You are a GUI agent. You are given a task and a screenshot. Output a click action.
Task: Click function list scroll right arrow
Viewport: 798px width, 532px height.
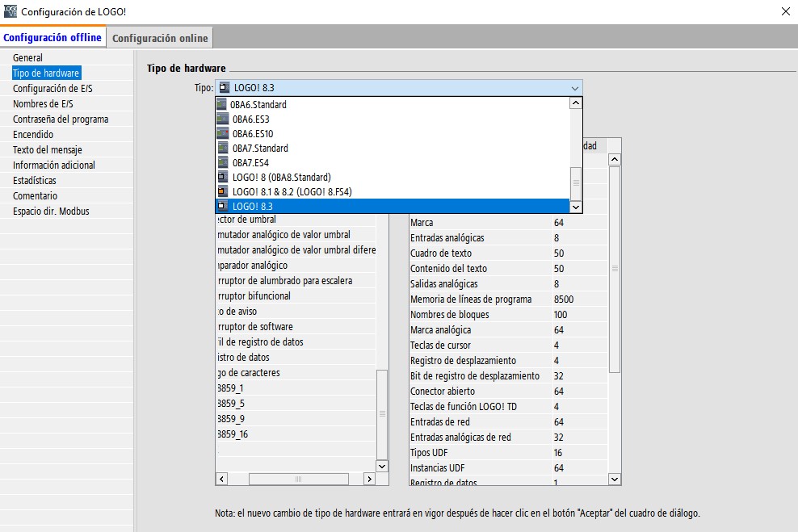tap(369, 479)
